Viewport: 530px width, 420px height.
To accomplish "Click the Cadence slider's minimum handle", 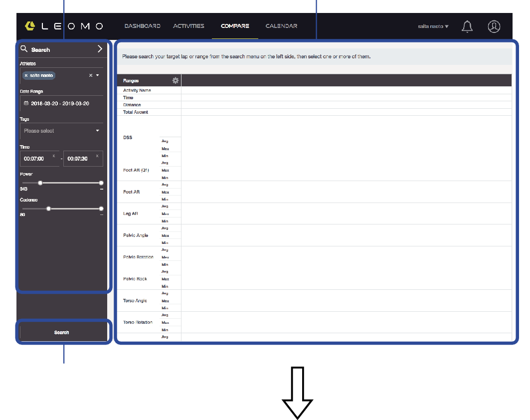I will [48, 209].
